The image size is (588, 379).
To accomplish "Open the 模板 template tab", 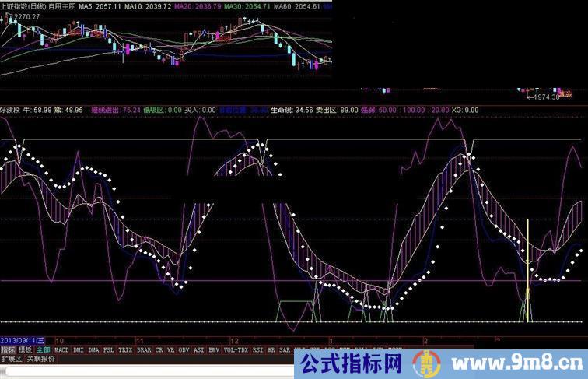I will (25, 350).
